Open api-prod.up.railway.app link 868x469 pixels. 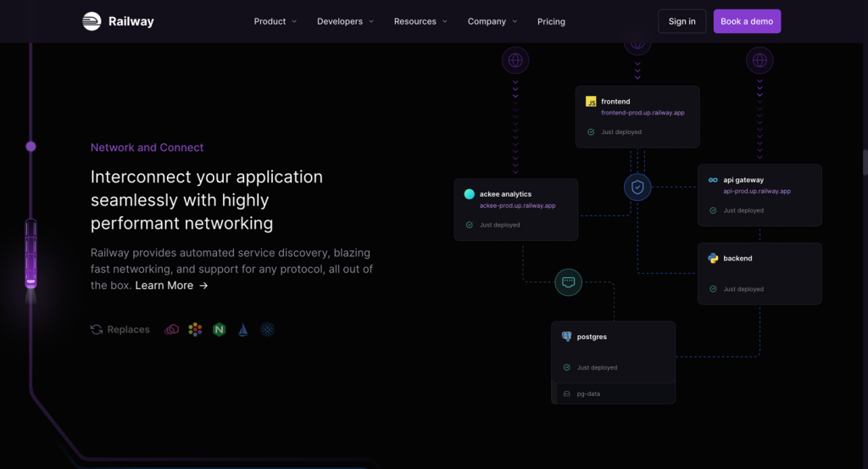(x=757, y=191)
